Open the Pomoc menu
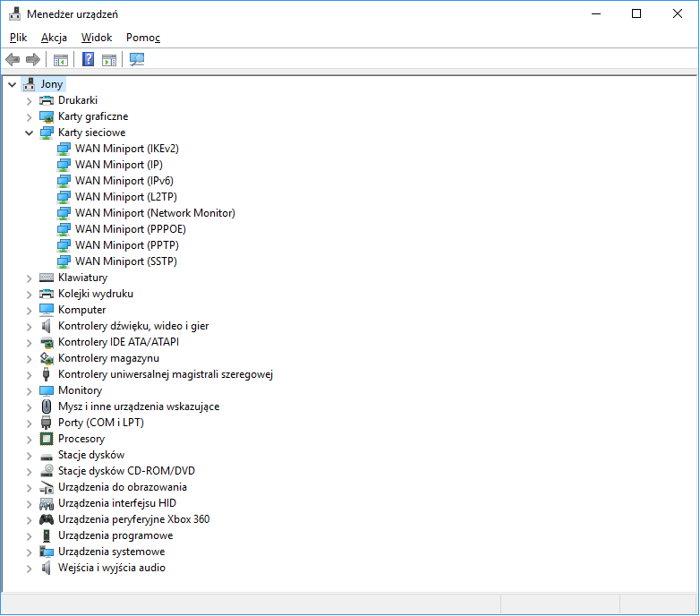The width and height of the screenshot is (700, 616). (x=143, y=38)
